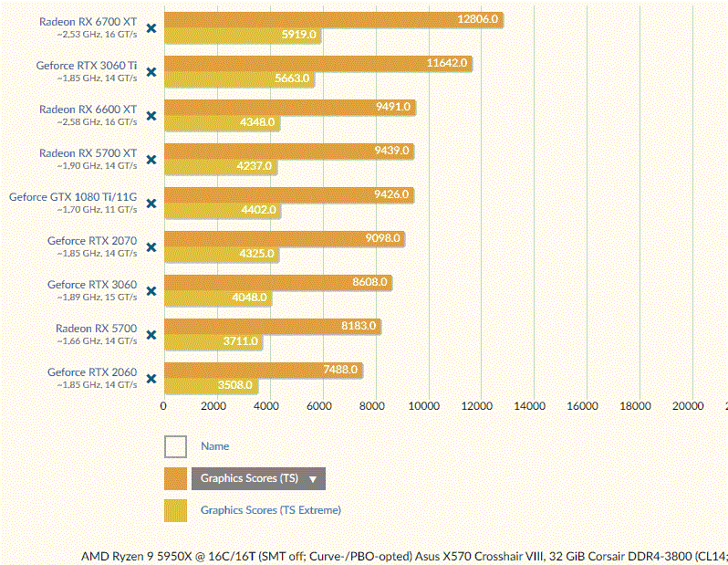Click the 9491.0 bar of RX 6600 XT
728x565 pixels.
click(290, 107)
